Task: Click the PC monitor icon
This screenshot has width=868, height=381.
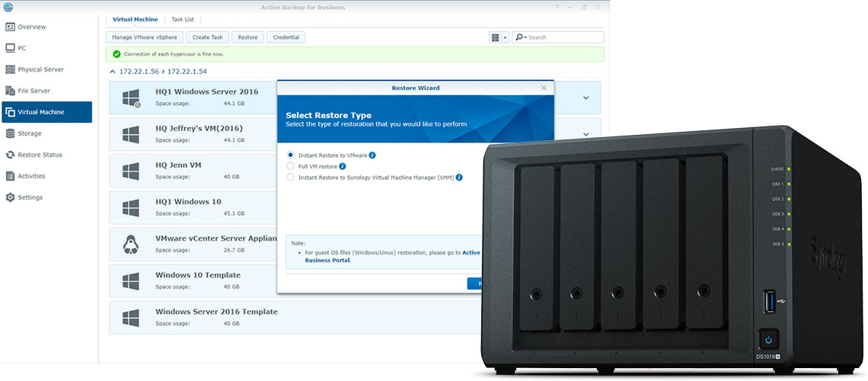Action: pos(10,48)
